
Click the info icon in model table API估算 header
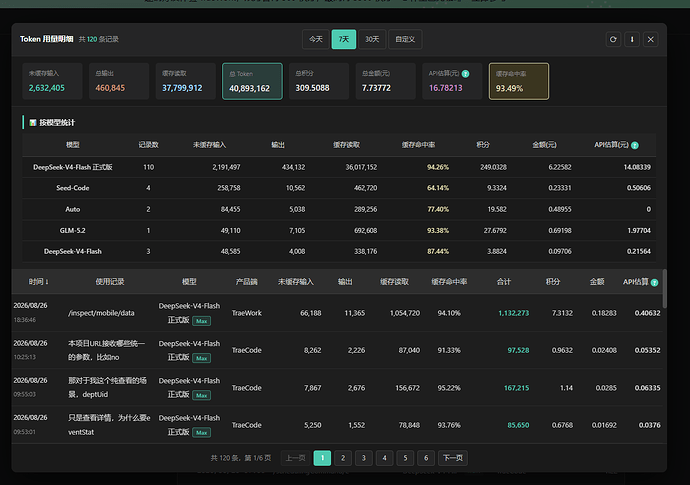[635, 145]
